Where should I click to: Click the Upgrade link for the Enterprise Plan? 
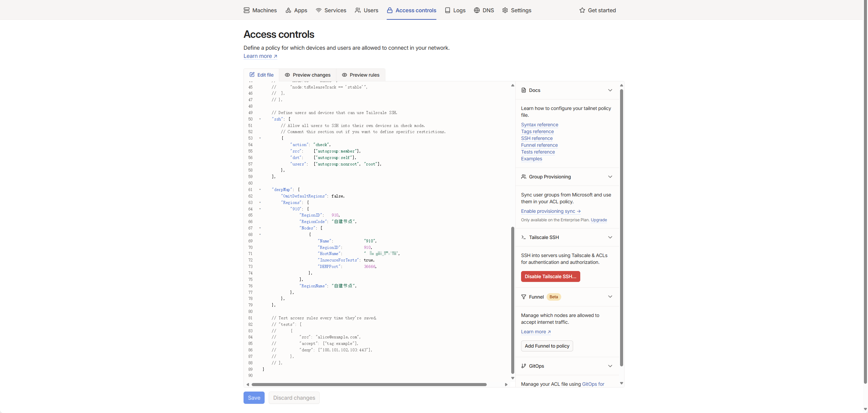click(x=599, y=220)
